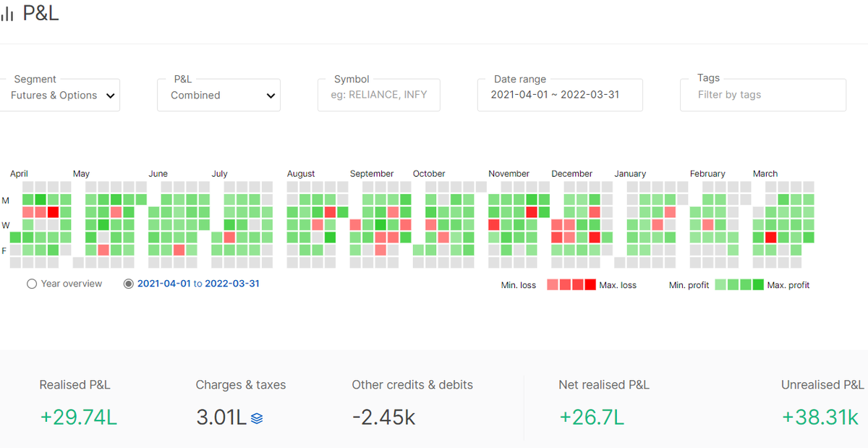Click the November month label
This screenshot has height=448, width=868.
(509, 174)
